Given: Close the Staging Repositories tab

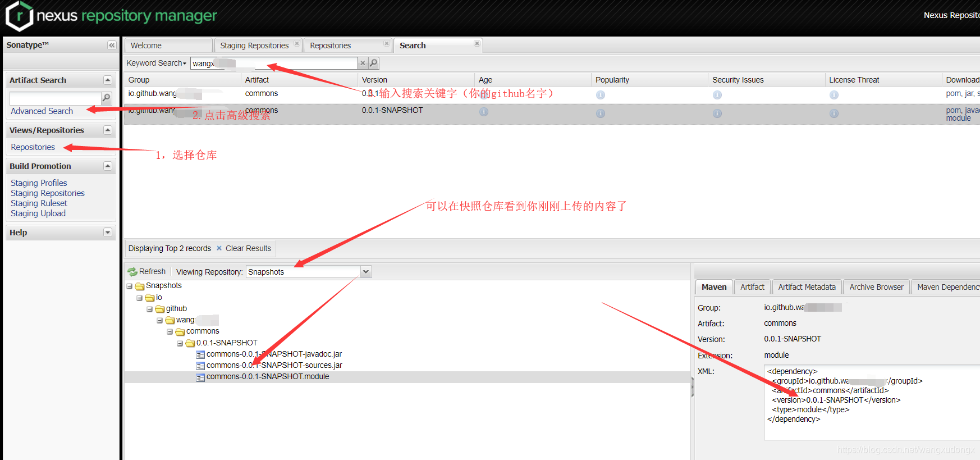Looking at the screenshot, I should point(297,43).
